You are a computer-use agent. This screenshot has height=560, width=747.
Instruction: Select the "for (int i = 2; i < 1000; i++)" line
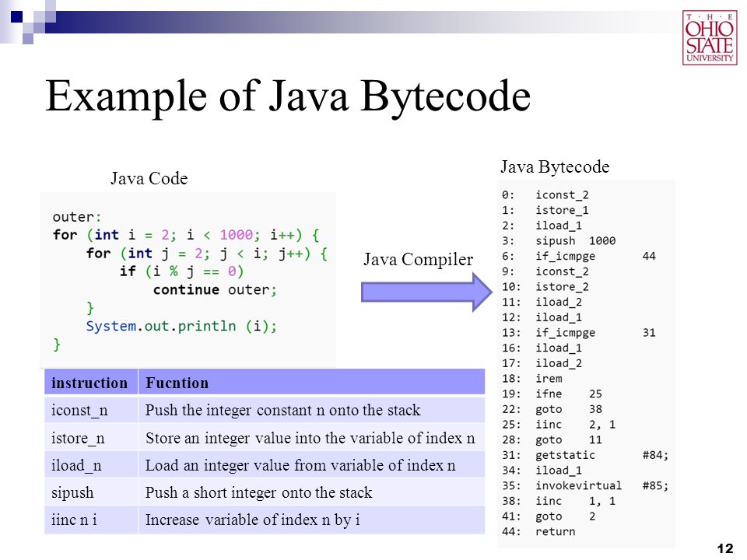pyautogui.click(x=186, y=235)
